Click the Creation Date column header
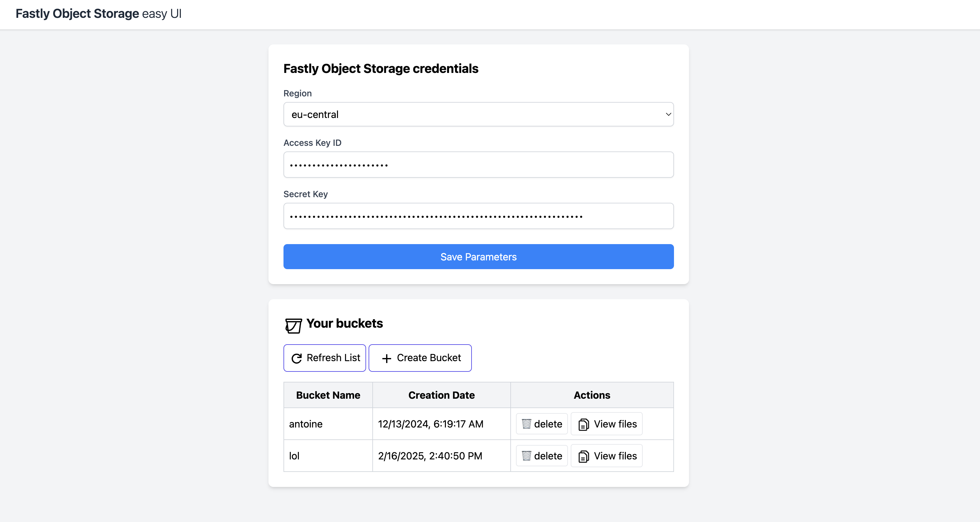The height and width of the screenshot is (522, 980). [441, 395]
